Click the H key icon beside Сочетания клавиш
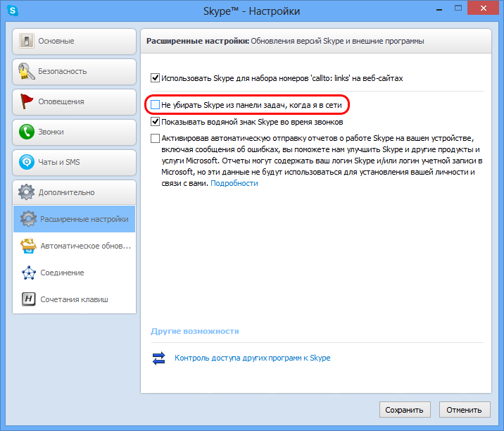 pyautogui.click(x=29, y=299)
